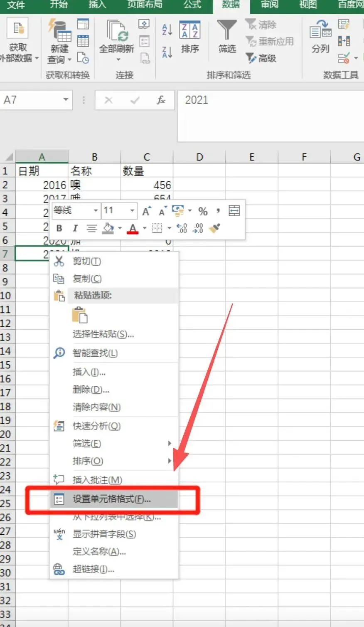Expand the Sort (排序) submenu arrow

[x=170, y=461]
